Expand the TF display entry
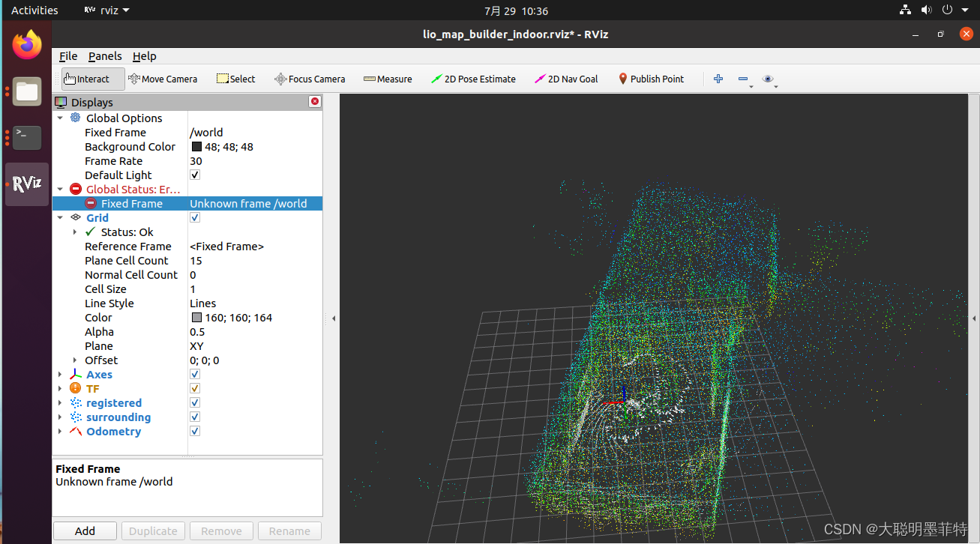The height and width of the screenshot is (544, 980). (61, 388)
